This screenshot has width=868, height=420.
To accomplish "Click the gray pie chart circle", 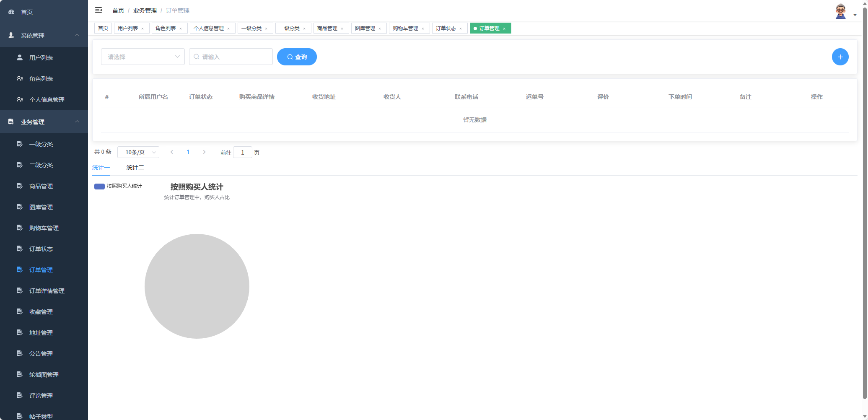I will pos(197,286).
